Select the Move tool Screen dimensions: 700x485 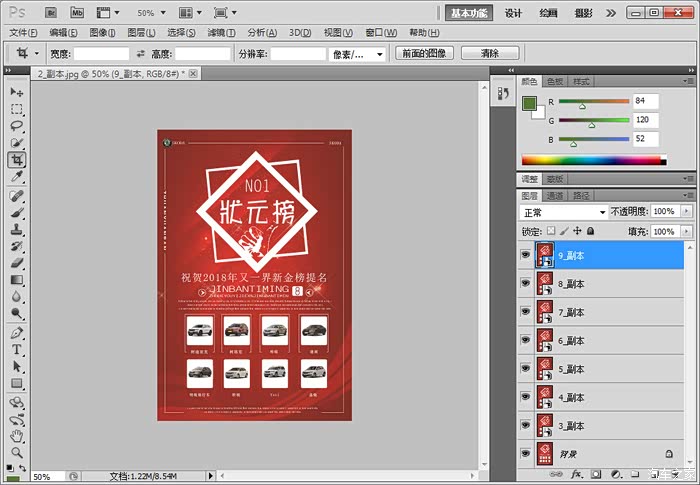point(17,92)
